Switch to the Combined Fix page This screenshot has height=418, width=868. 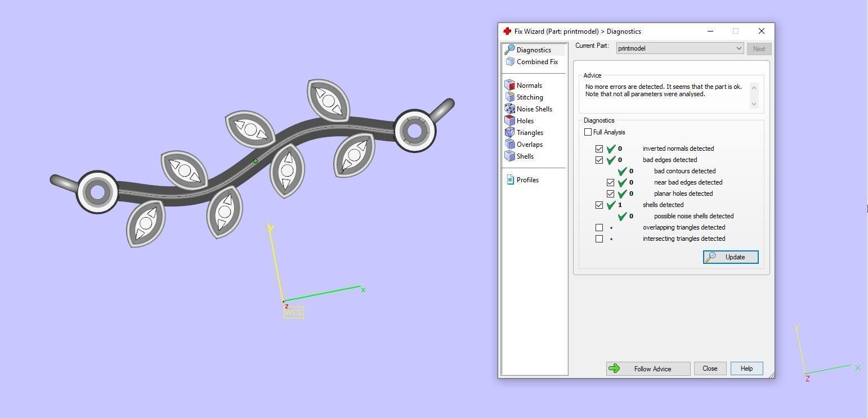click(x=537, y=61)
